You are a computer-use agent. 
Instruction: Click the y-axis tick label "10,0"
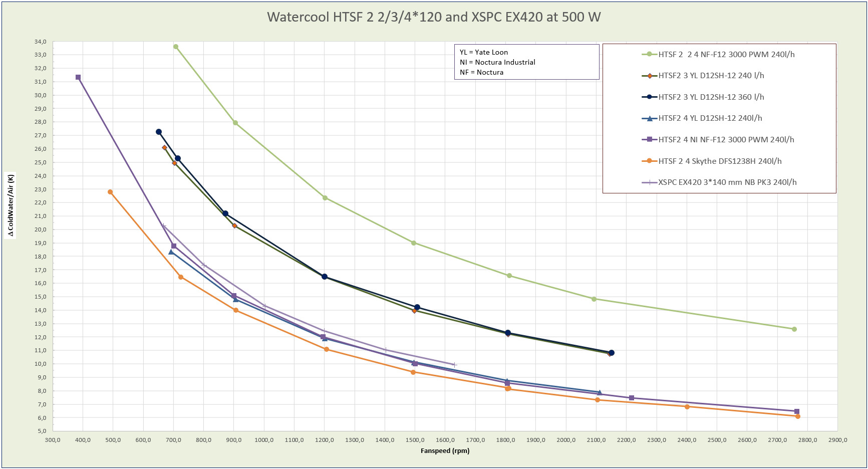coord(40,364)
